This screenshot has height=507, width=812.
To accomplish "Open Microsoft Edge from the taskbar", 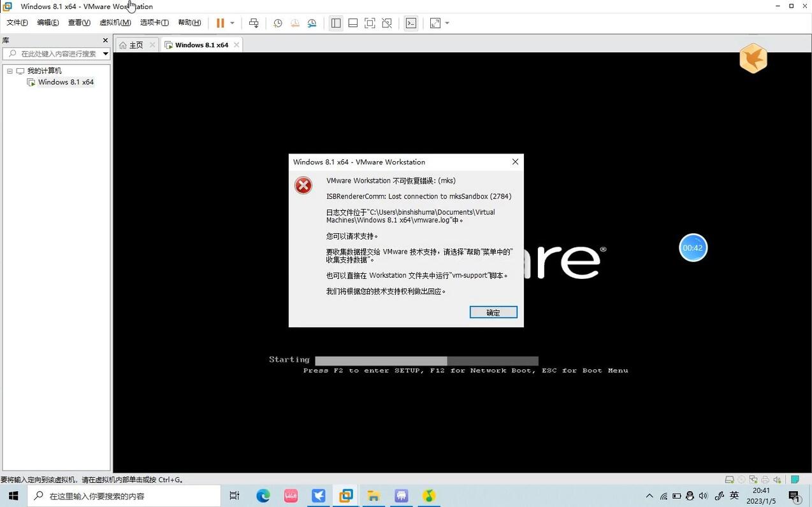I will pyautogui.click(x=263, y=496).
